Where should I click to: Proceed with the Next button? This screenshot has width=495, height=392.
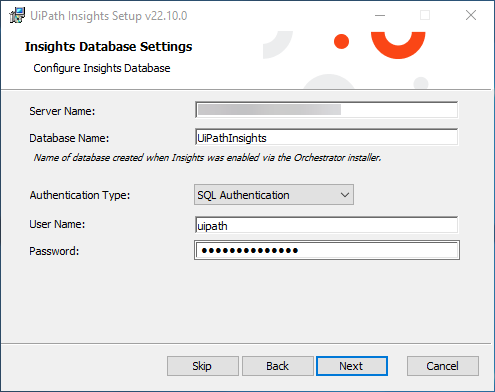(352, 366)
